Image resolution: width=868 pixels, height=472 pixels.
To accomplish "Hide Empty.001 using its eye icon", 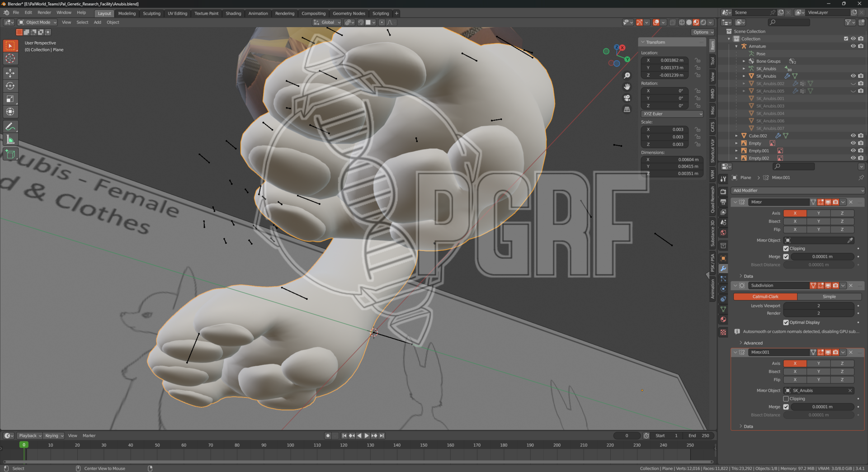I will pyautogui.click(x=853, y=151).
